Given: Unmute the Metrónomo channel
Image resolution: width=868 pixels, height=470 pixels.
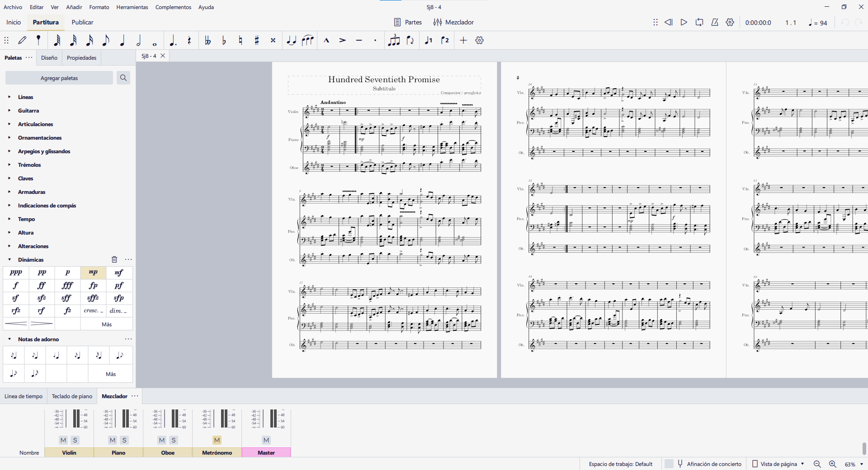Looking at the screenshot, I should click(x=217, y=440).
